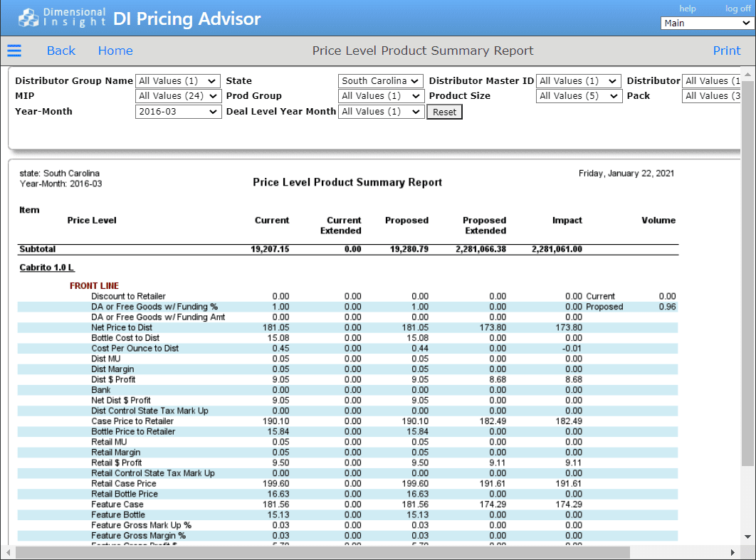Open the Distributor filter dropdown
Screen dimensions: 756x560
[x=712, y=81]
